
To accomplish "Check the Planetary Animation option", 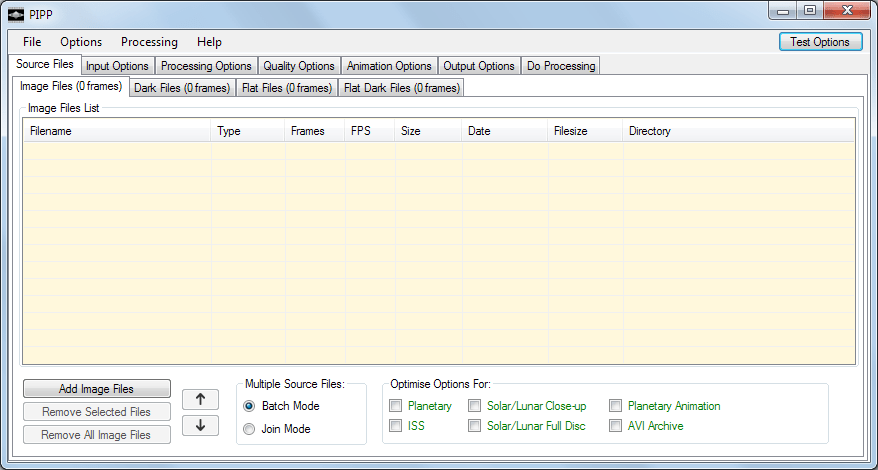I will tap(616, 406).
